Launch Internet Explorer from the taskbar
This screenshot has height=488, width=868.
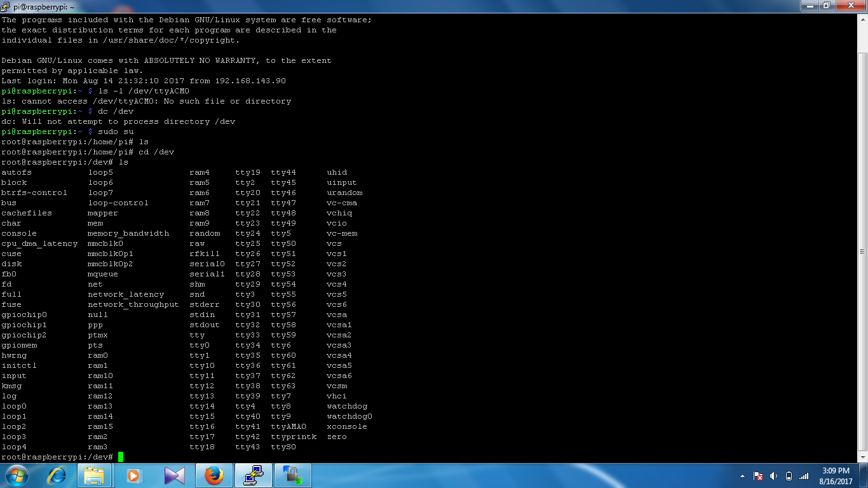[x=57, y=475]
